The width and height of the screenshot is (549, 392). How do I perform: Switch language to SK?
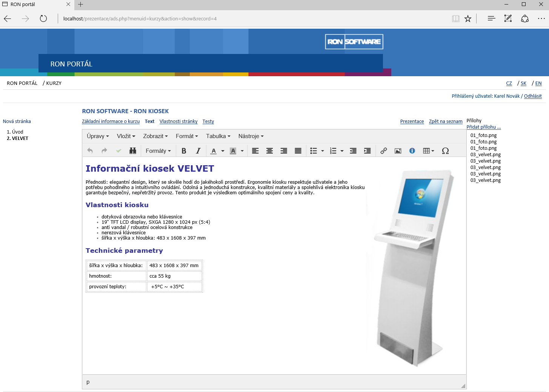point(523,83)
